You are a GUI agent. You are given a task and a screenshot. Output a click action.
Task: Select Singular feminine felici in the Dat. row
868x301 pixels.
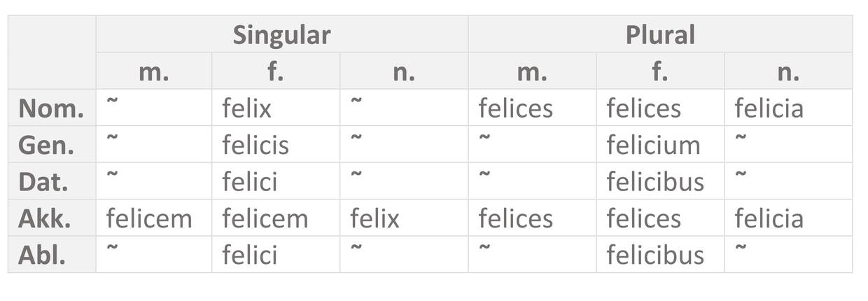[x=250, y=182]
